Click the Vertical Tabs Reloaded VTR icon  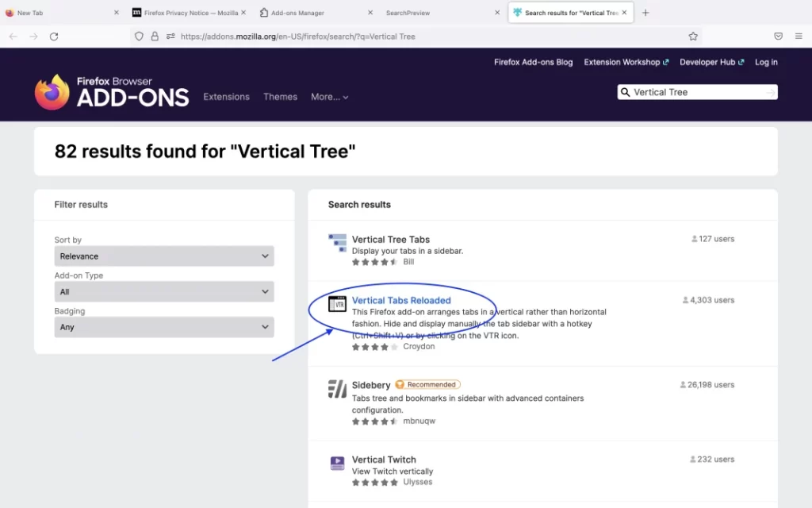[337, 304]
